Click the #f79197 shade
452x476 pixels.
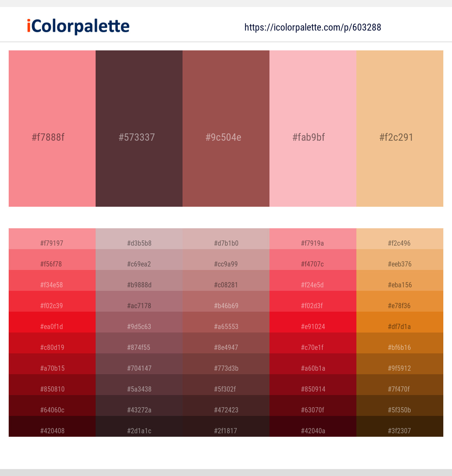(x=52, y=239)
